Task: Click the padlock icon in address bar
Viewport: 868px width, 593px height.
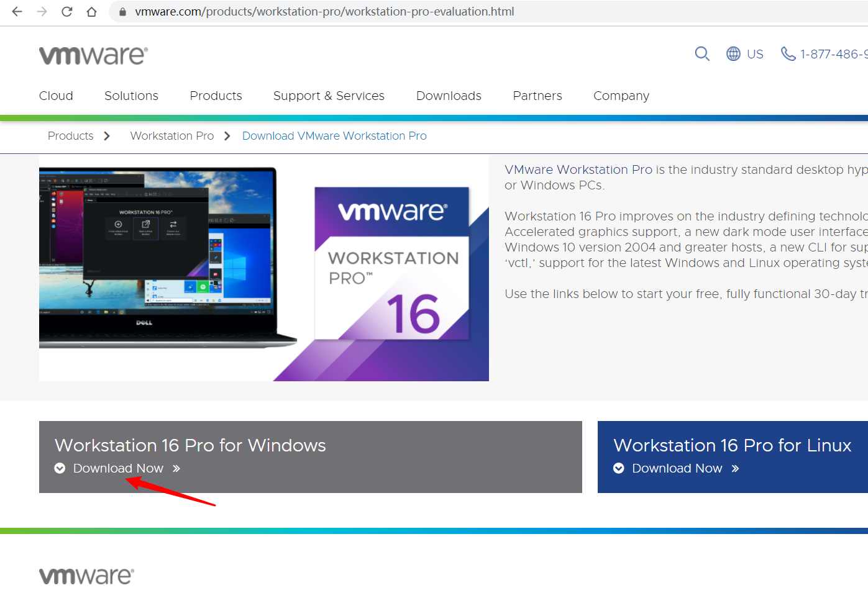Action: [124, 11]
